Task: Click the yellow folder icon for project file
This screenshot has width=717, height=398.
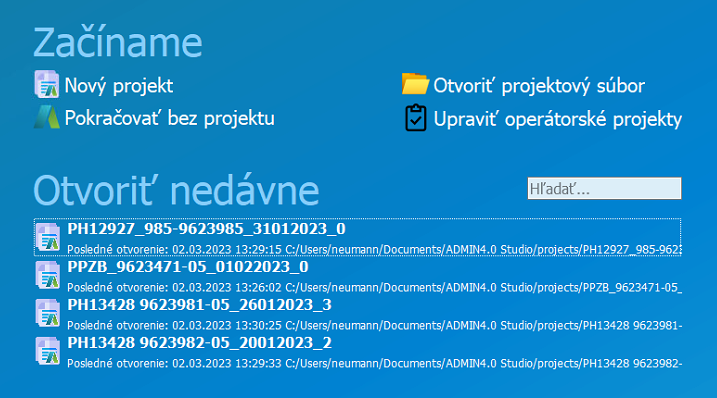Action: pos(415,84)
